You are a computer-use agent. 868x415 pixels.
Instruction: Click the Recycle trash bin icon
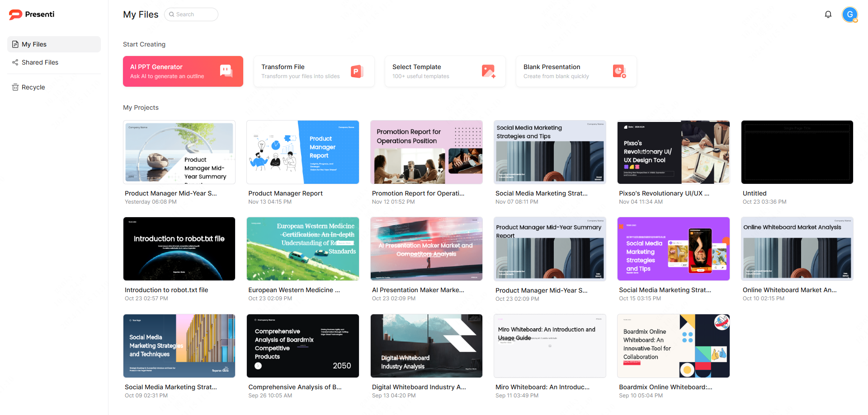click(x=15, y=87)
